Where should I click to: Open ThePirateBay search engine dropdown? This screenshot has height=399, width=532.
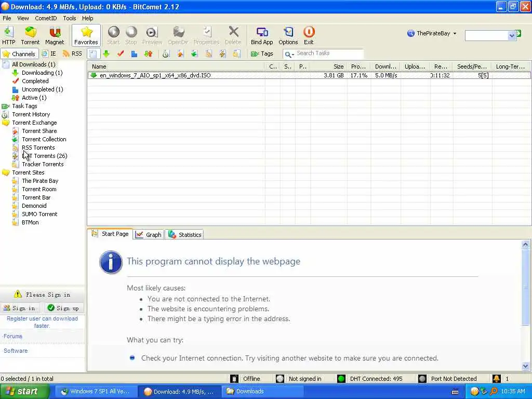pos(432,33)
